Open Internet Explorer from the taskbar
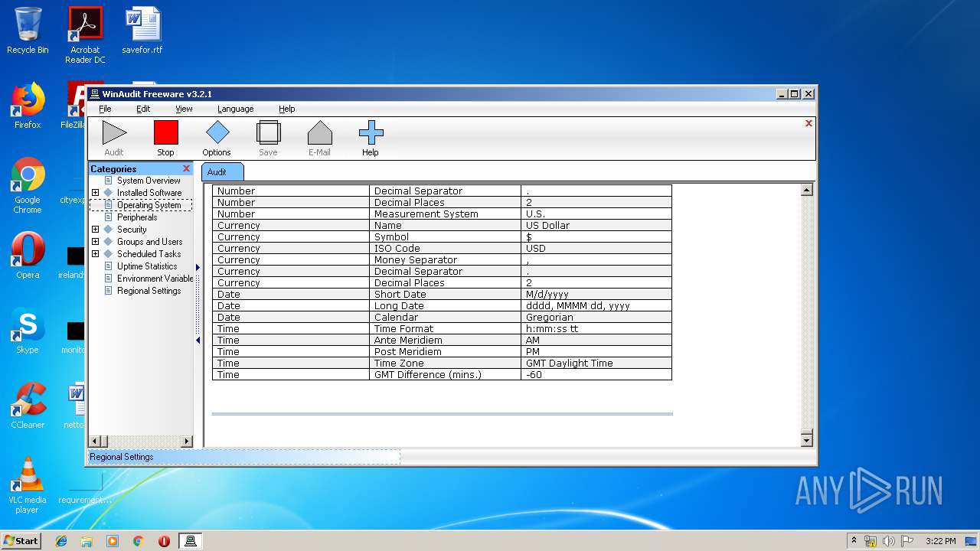The width and height of the screenshot is (980, 551). [61, 541]
